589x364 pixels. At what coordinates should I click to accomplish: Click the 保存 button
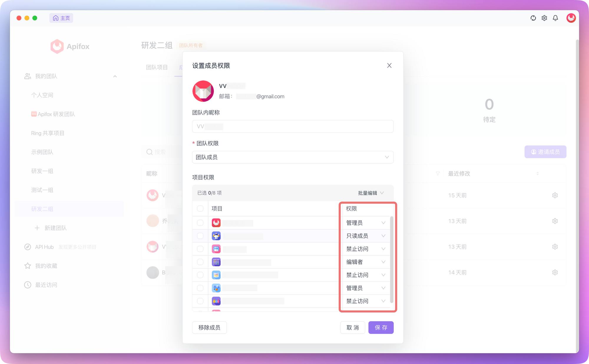381,327
